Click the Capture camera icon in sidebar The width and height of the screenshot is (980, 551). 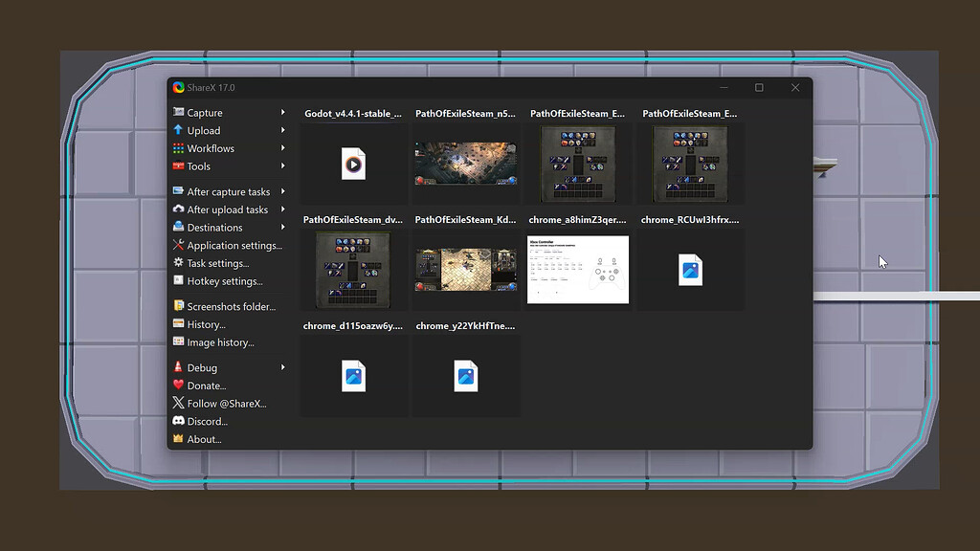(x=178, y=112)
